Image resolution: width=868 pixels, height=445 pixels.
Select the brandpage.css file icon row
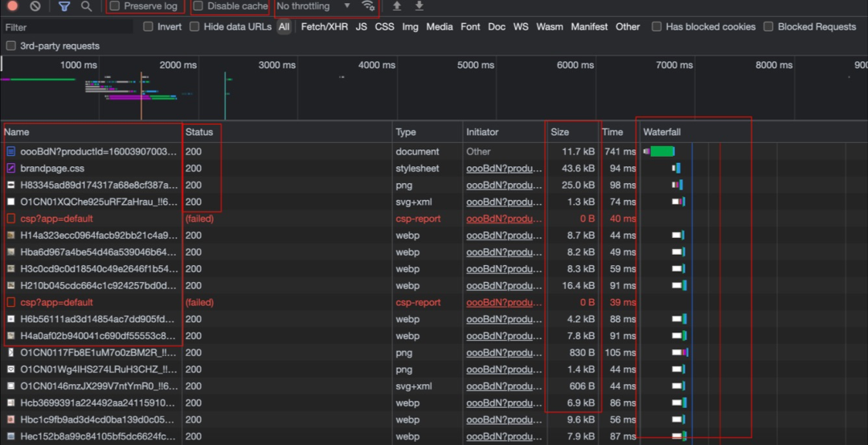[11, 169]
